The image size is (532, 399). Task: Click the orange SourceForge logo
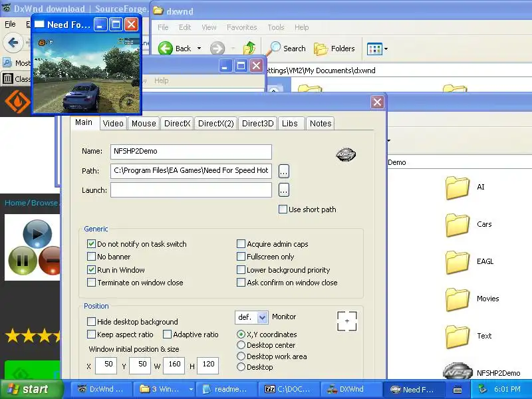[18, 102]
